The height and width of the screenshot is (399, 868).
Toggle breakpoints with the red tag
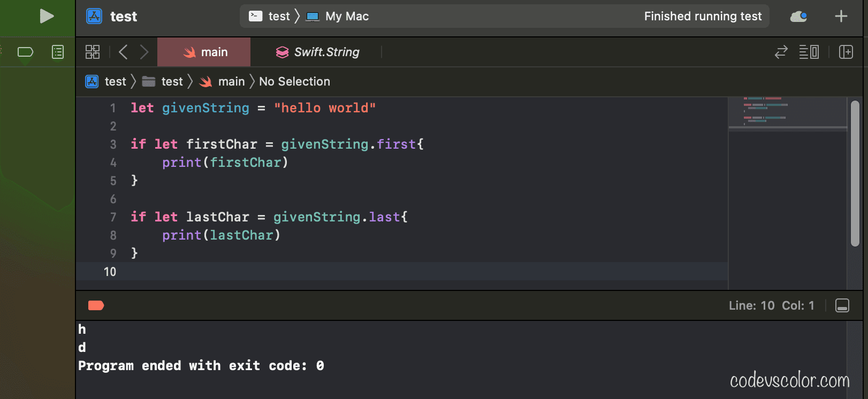coord(96,305)
